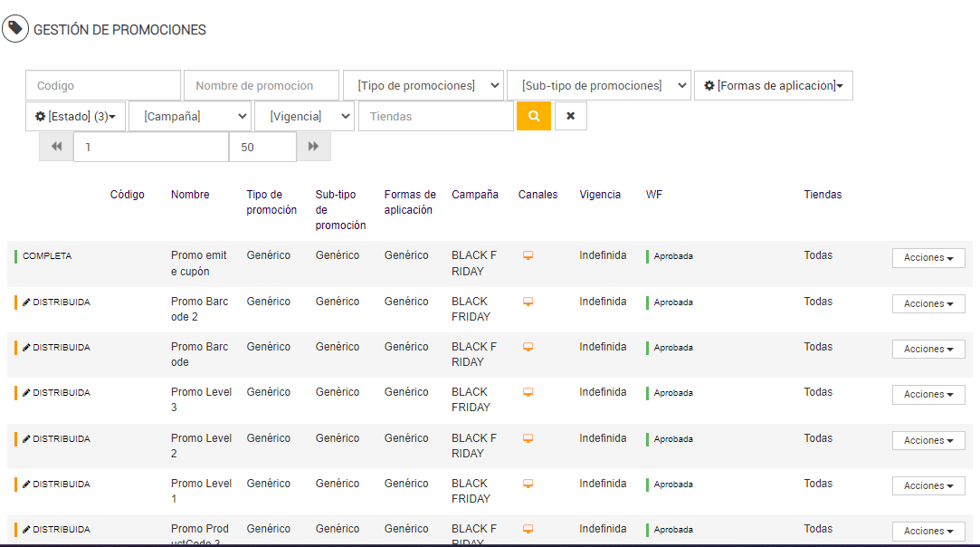This screenshot has height=547, width=980.
Task: Click channel monitor icon in Promo Barcode 2 row
Action: click(x=528, y=302)
